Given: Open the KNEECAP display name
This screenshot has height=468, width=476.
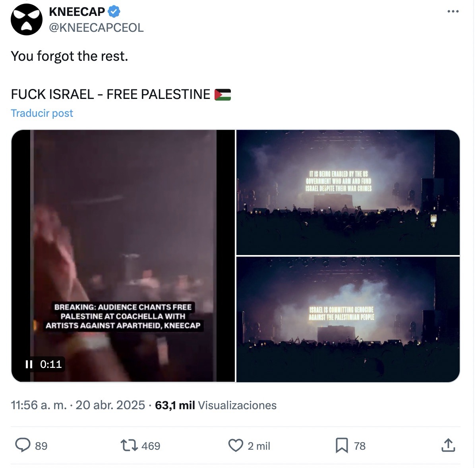Looking at the screenshot, I should (77, 12).
